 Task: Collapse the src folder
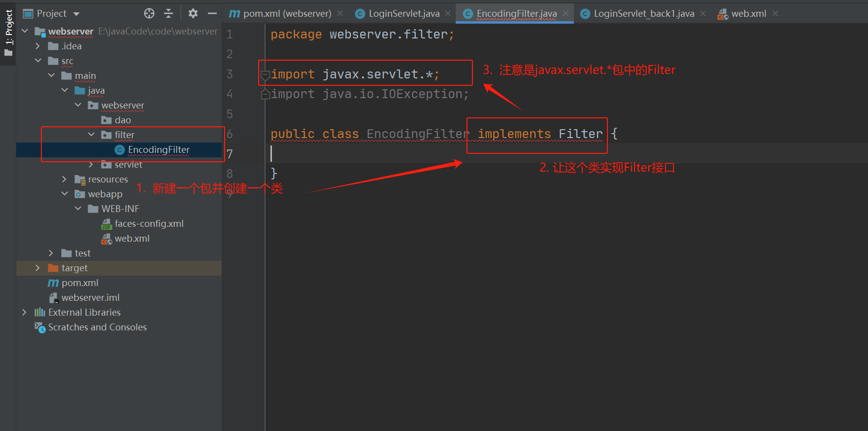click(x=38, y=61)
